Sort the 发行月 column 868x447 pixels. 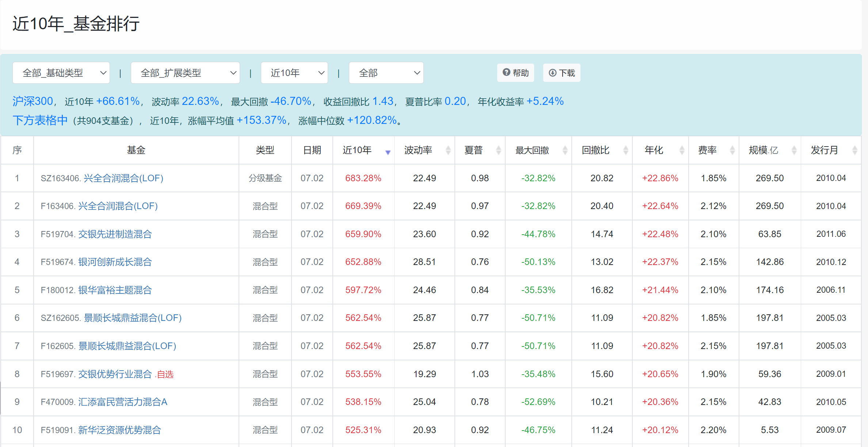pyautogui.click(x=854, y=150)
